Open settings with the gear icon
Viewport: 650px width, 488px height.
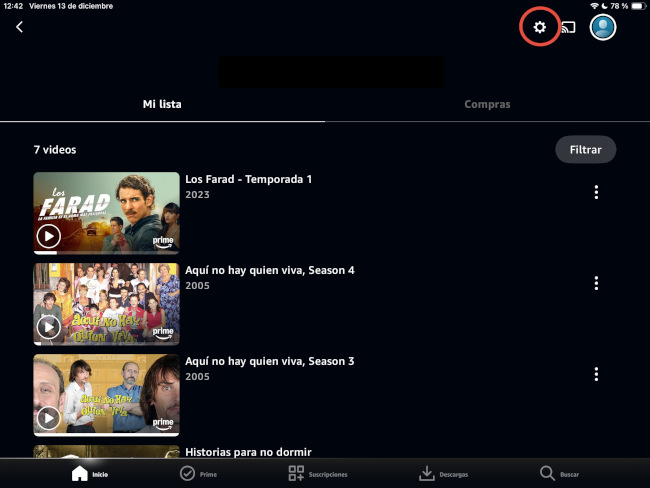[540, 27]
